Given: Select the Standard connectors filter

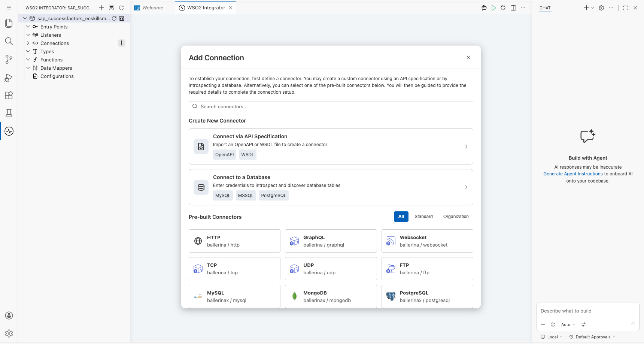Looking at the screenshot, I should 423,217.
